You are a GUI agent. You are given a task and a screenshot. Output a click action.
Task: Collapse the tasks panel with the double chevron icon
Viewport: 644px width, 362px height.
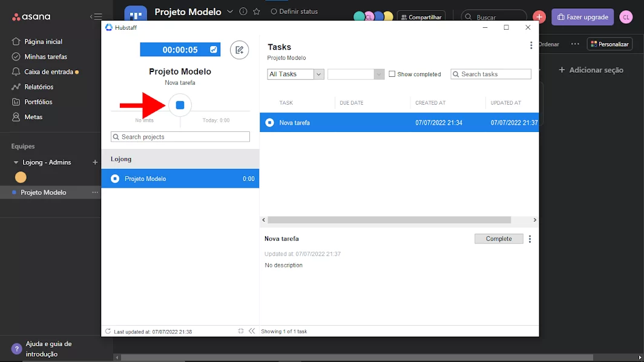[x=252, y=331]
